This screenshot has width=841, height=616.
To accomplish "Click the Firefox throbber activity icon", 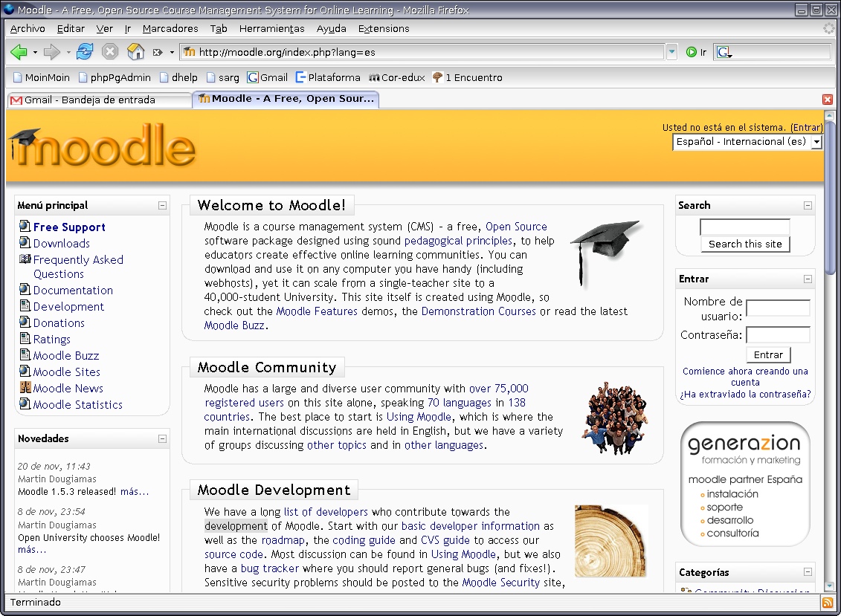I will pos(829,28).
